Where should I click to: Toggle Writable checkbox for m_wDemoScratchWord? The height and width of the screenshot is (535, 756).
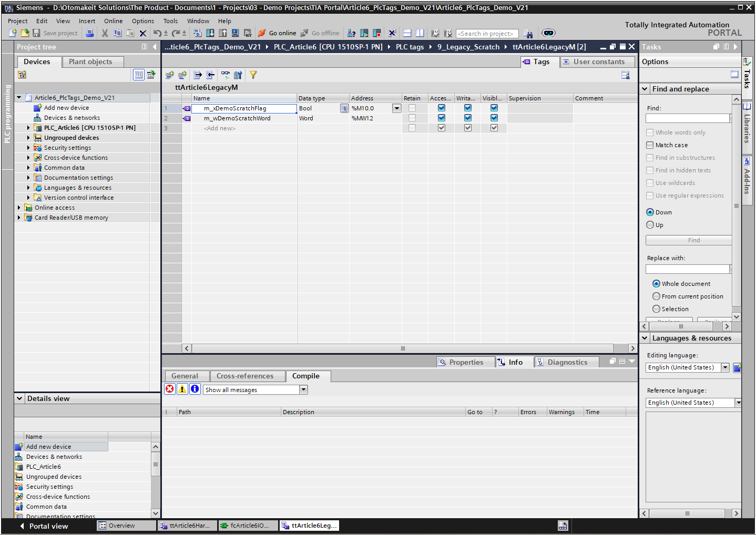[x=468, y=118]
